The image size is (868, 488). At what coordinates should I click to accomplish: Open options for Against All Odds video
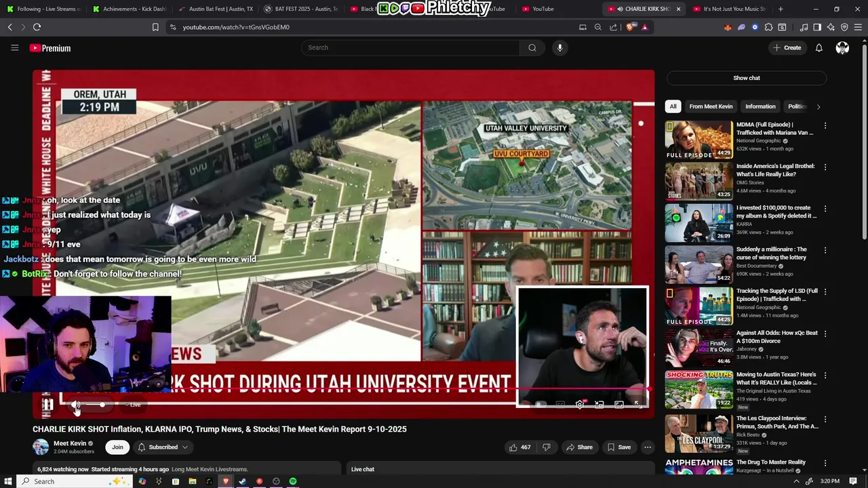825,333
